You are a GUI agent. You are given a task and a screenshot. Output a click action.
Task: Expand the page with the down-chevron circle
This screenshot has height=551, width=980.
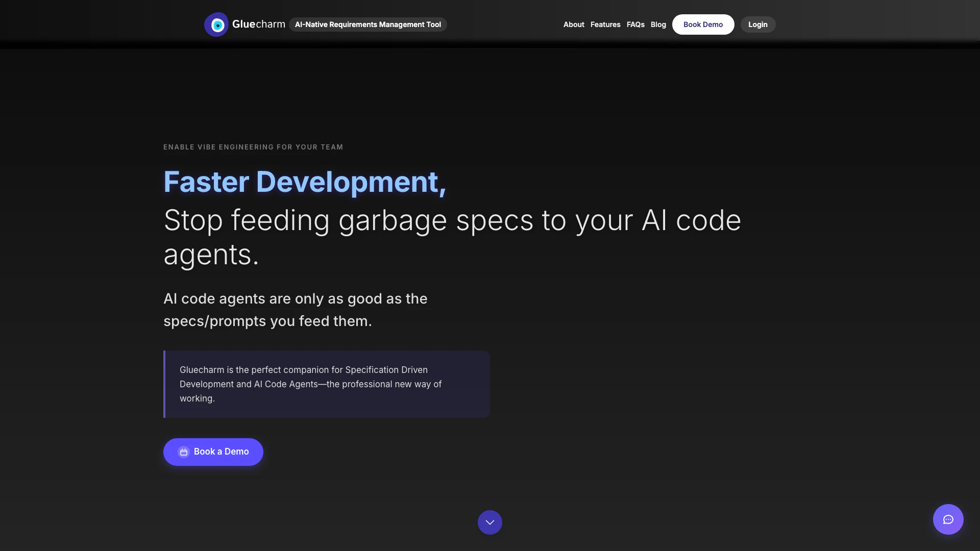tap(489, 522)
